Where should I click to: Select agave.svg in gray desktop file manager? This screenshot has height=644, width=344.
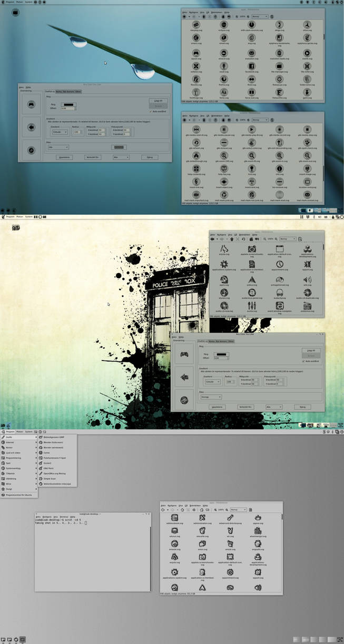coord(258,518)
